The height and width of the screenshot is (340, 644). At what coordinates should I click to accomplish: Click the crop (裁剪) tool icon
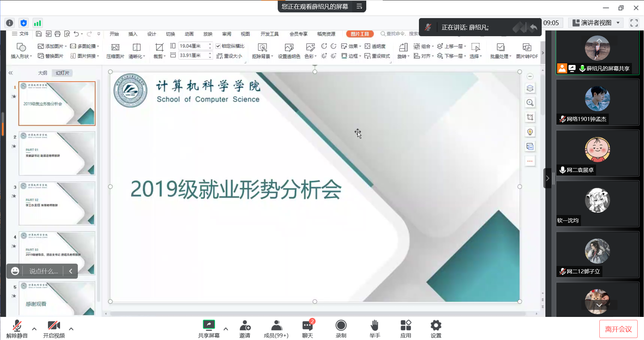[159, 47]
